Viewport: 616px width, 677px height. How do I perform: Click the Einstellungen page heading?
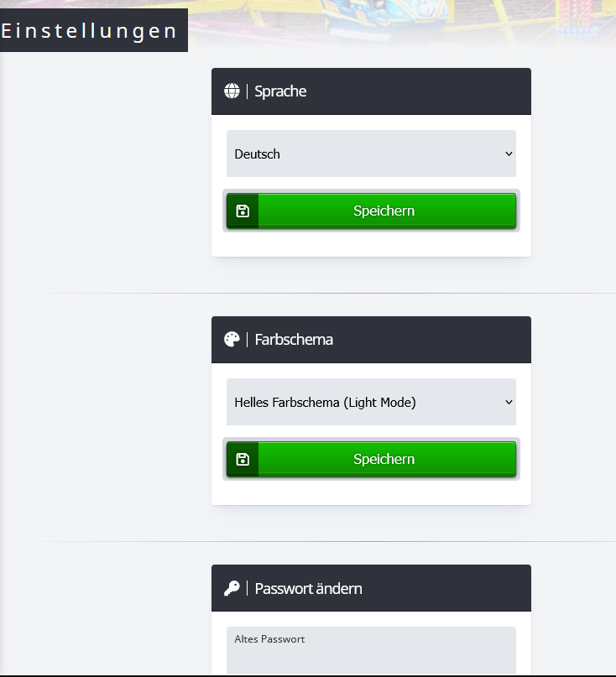click(90, 31)
